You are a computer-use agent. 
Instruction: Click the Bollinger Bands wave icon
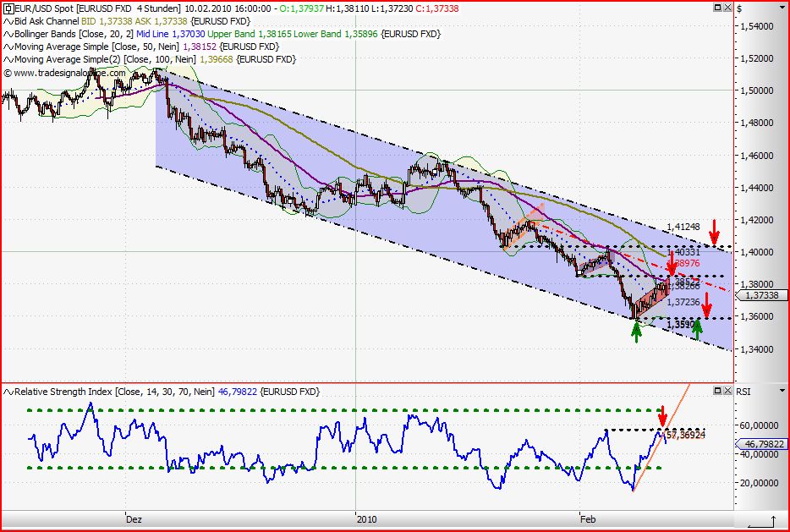coord(7,34)
